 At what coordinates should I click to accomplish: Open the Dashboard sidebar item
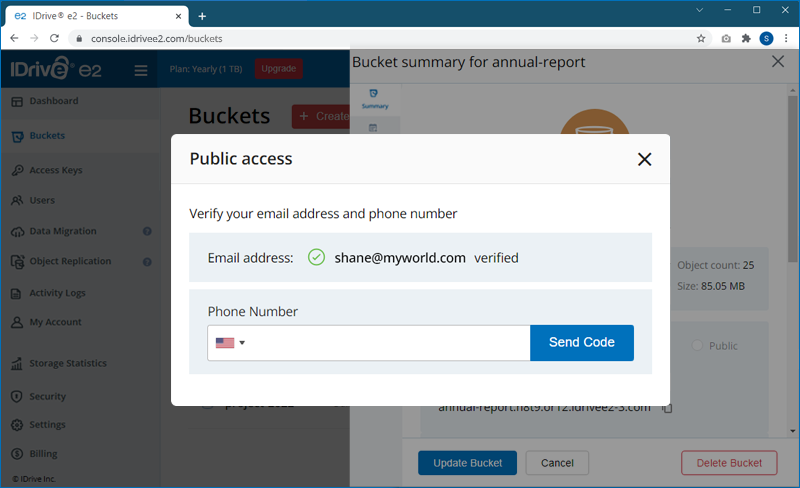[x=53, y=101]
